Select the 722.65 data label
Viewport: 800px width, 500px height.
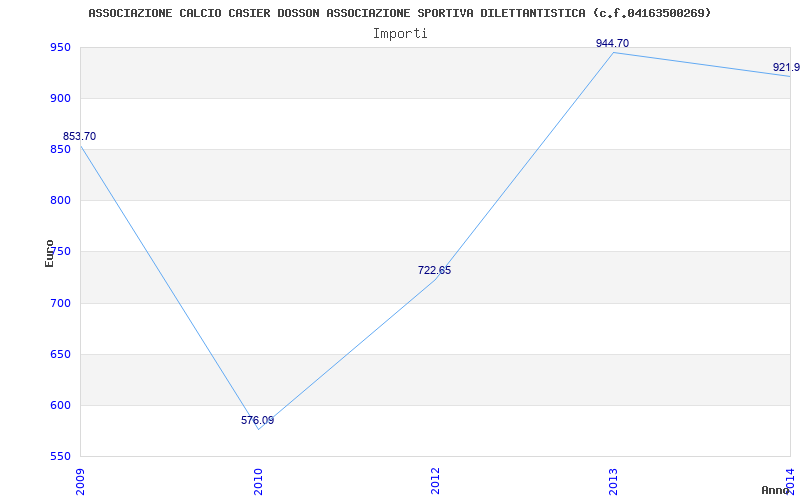(x=434, y=270)
